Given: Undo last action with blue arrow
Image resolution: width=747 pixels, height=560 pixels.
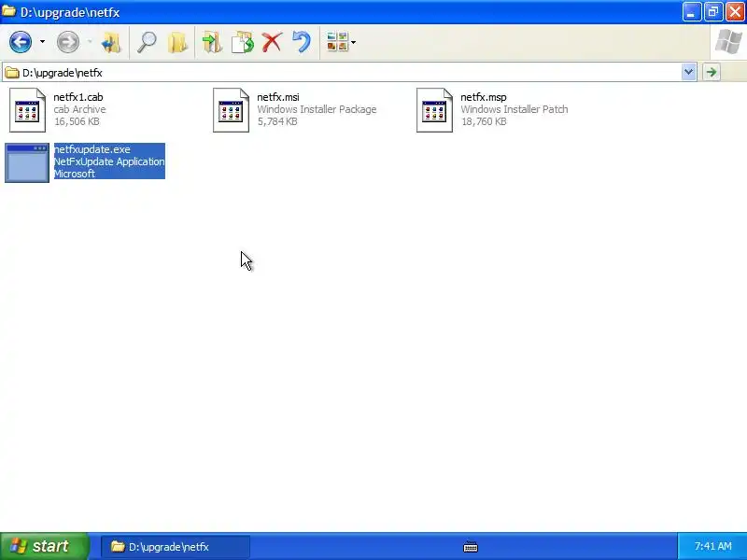Looking at the screenshot, I should coord(302,42).
